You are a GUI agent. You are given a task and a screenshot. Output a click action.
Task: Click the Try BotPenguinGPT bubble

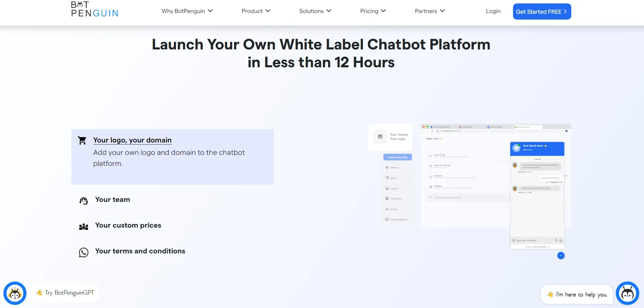click(x=65, y=293)
